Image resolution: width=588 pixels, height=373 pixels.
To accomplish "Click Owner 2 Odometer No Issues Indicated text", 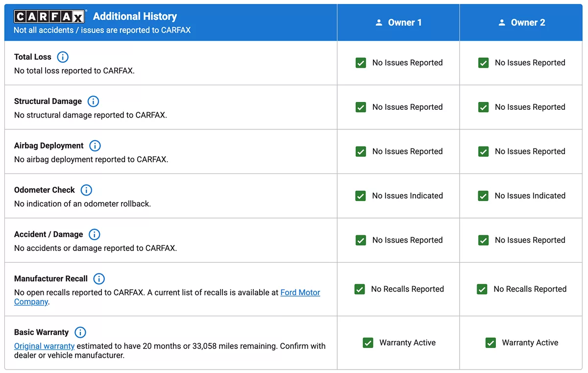I will [x=530, y=196].
